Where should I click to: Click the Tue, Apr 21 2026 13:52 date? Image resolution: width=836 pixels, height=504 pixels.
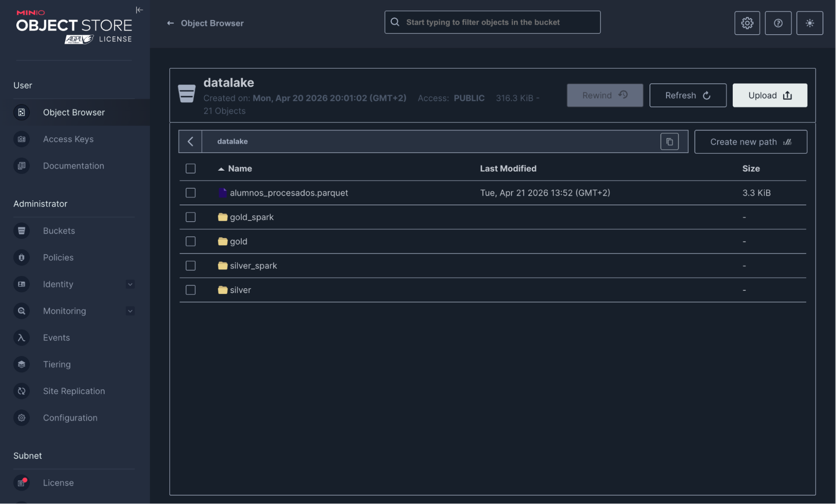(x=545, y=193)
